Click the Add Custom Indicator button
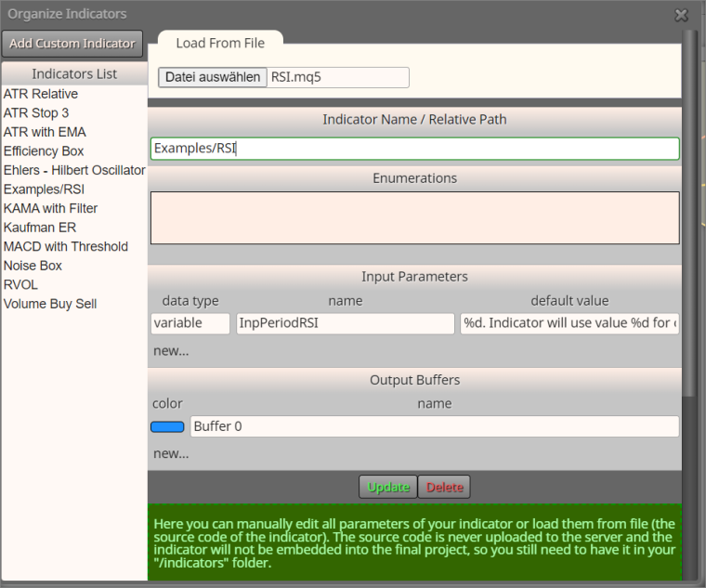Screen dimensions: 706x588 tap(72, 44)
